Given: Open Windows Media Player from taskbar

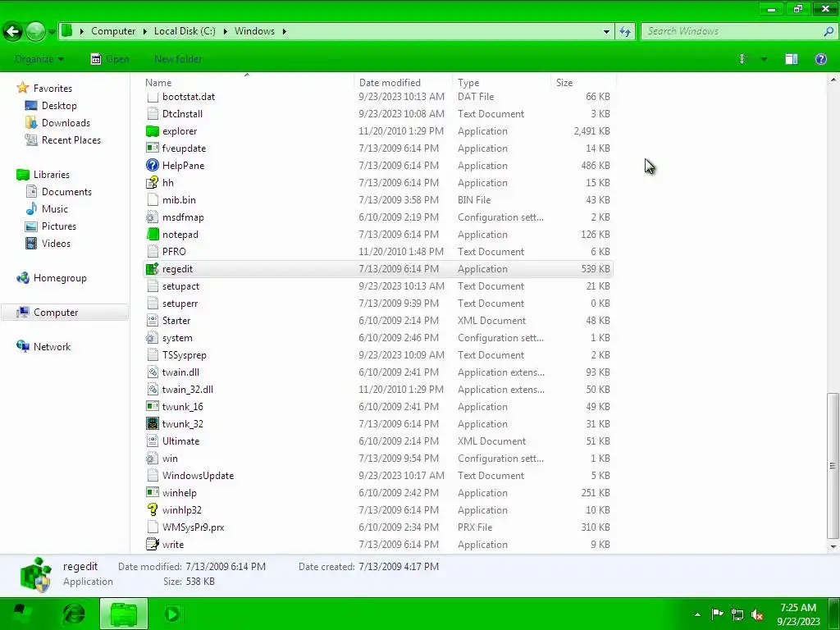Looking at the screenshot, I should (172, 614).
